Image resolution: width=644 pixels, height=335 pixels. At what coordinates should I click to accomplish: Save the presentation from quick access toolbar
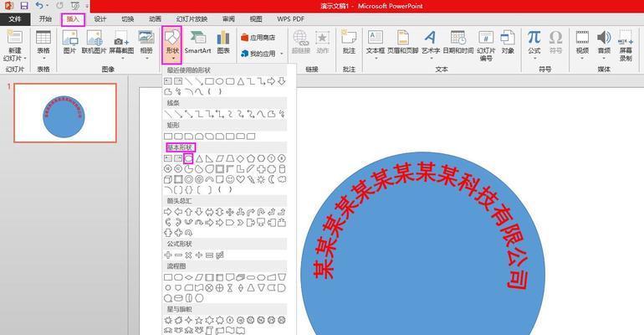(x=24, y=6)
